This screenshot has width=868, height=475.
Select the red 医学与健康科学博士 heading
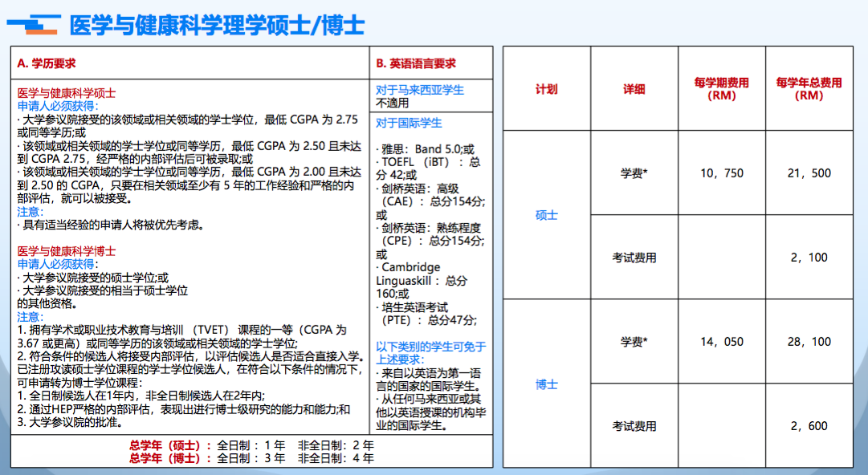pos(67,251)
